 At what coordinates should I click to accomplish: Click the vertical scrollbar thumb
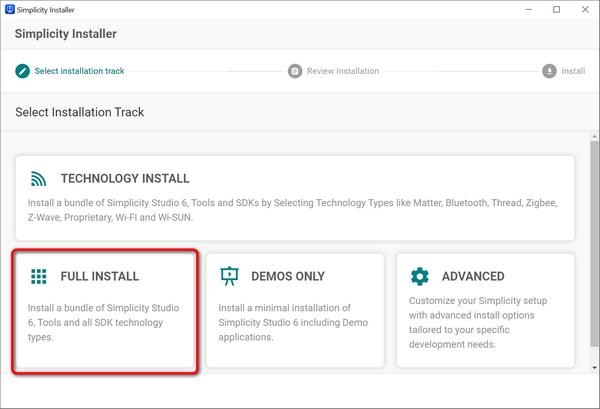(594, 245)
